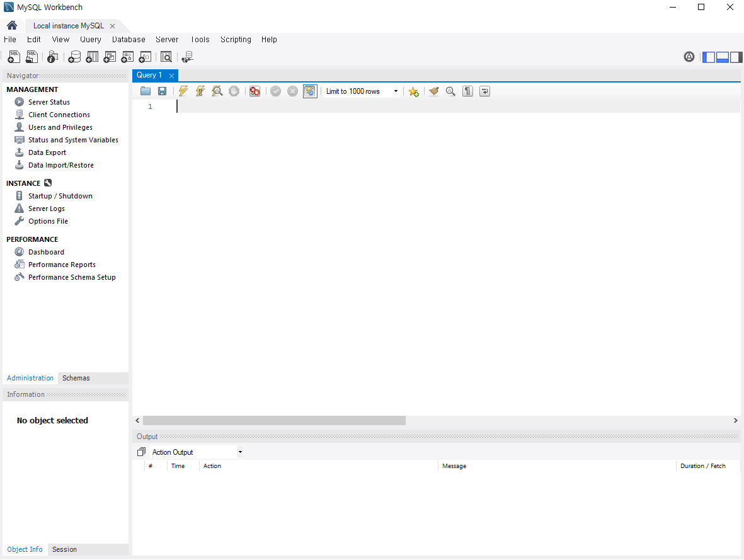Open the Tools menu
Screen dimensions: 744x560
(x=200, y=40)
